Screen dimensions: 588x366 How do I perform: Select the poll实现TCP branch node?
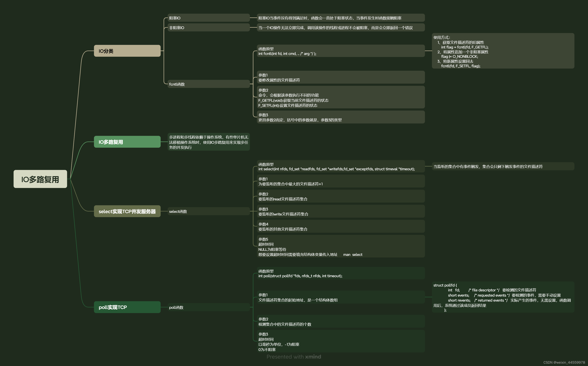pos(127,307)
